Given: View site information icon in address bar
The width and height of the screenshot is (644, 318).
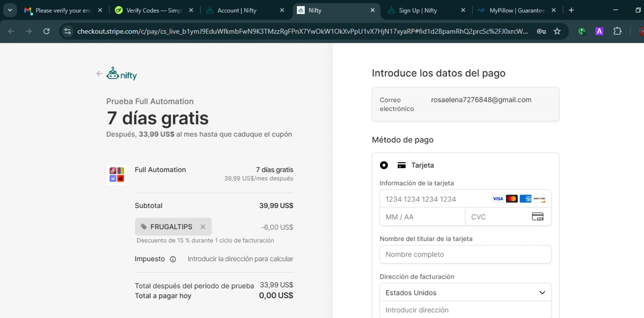Looking at the screenshot, I should click(x=67, y=31).
